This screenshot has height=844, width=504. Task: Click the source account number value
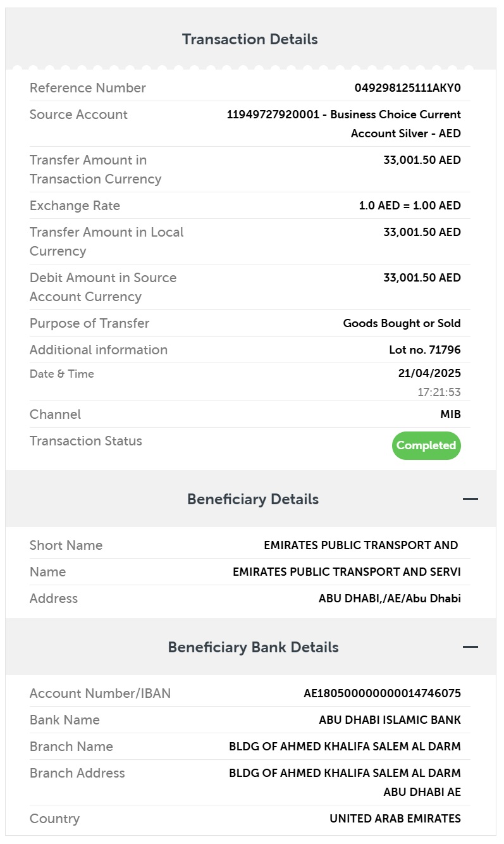tap(344, 124)
